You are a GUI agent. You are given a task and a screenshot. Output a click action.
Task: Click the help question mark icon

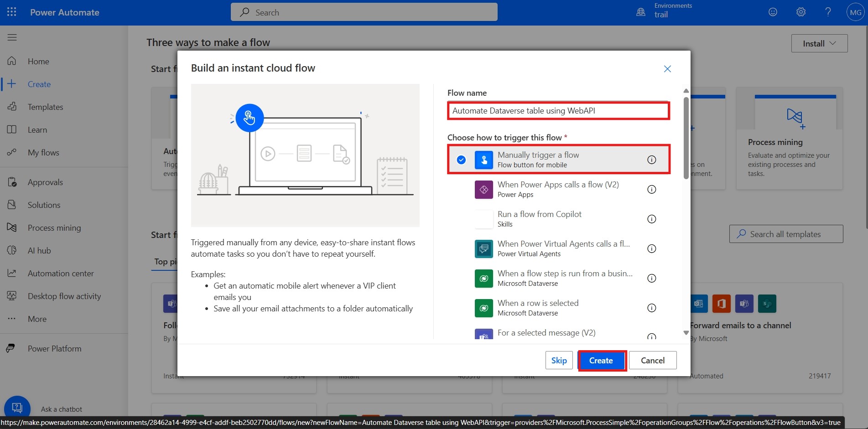[x=828, y=12]
